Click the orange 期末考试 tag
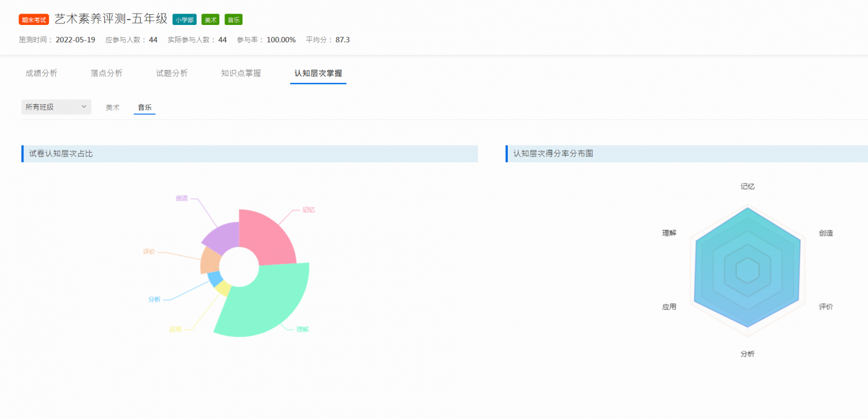868x419 pixels. pyautogui.click(x=34, y=20)
